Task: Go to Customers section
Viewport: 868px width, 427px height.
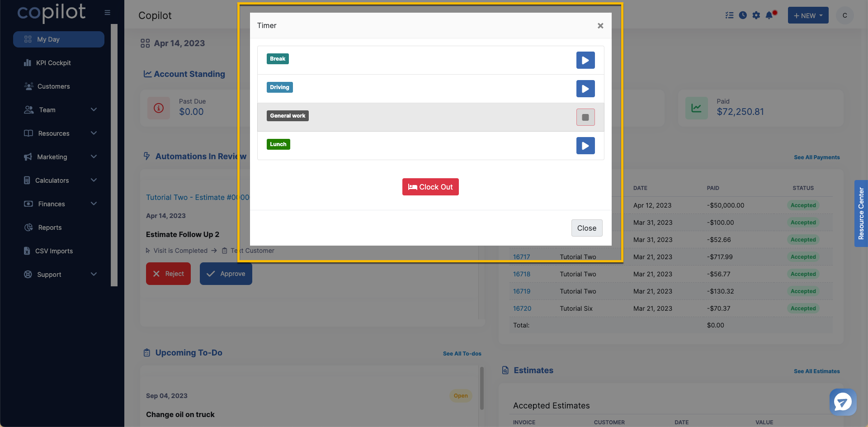Action: (x=53, y=86)
